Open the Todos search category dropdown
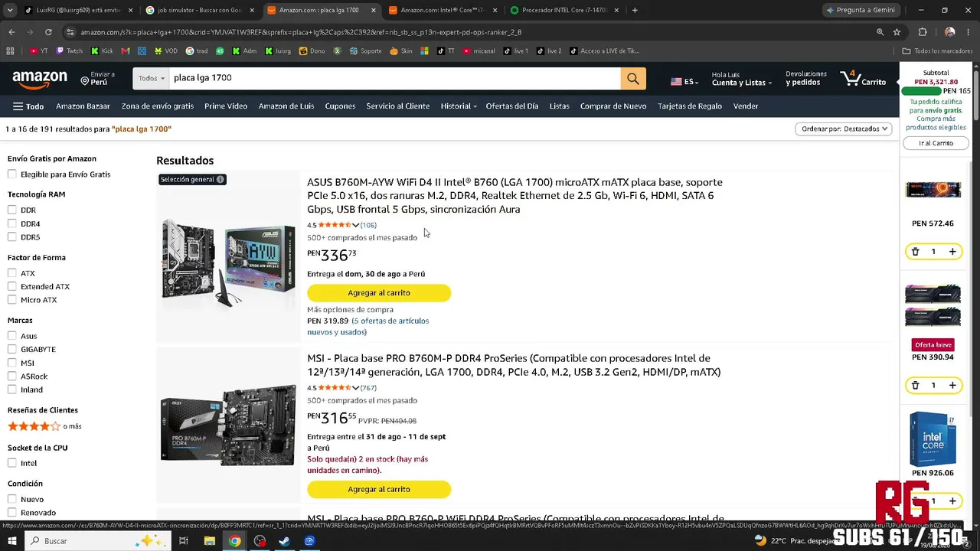The width and height of the screenshot is (980, 551). point(151,78)
